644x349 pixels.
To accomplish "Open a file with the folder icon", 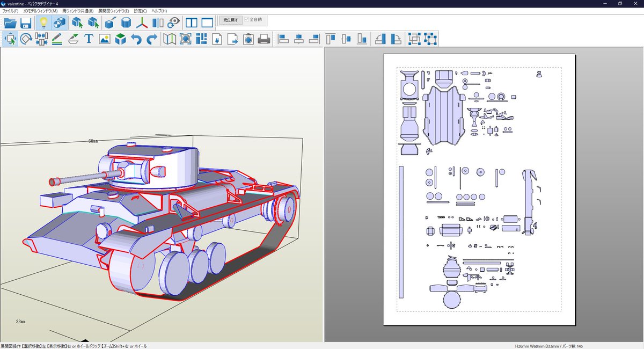I will pyautogui.click(x=10, y=23).
